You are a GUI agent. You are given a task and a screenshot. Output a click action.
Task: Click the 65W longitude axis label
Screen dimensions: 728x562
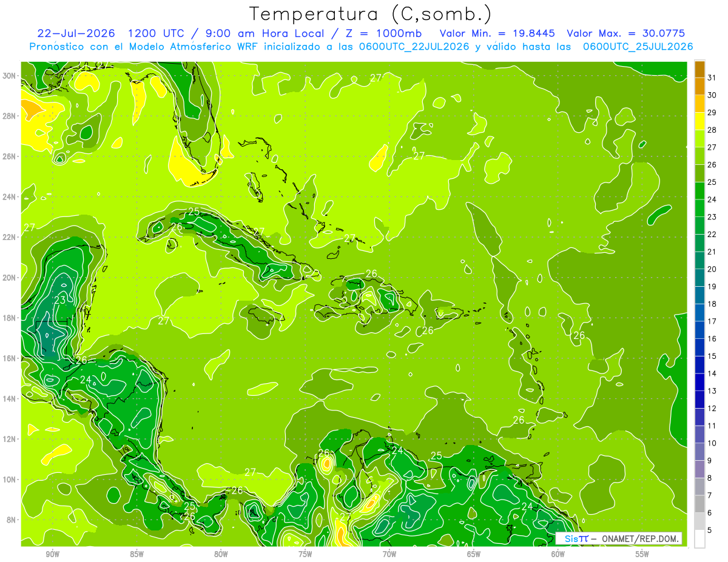(474, 554)
